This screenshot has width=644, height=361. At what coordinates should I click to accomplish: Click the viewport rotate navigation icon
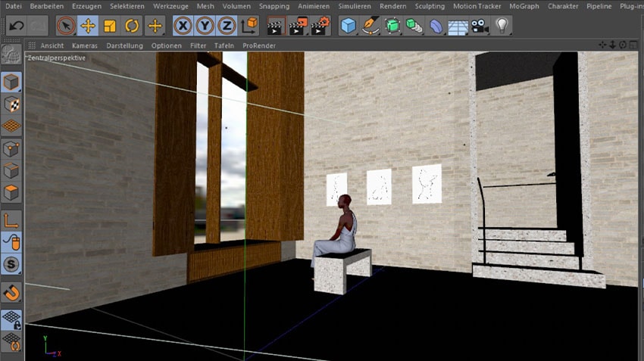(x=623, y=45)
